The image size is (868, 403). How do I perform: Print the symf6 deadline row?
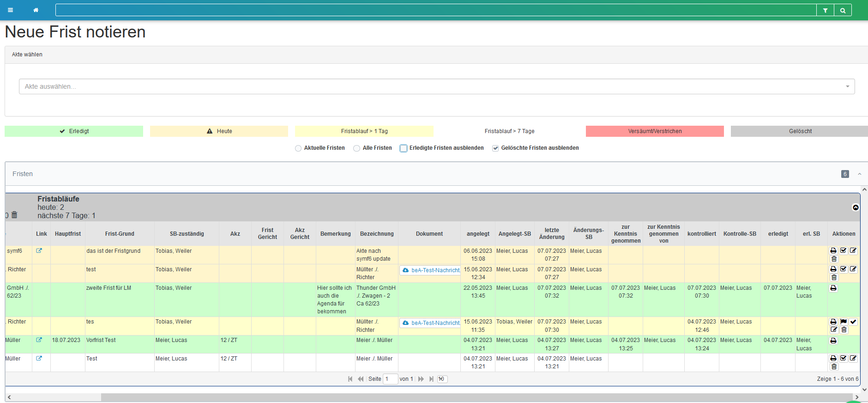click(x=833, y=250)
